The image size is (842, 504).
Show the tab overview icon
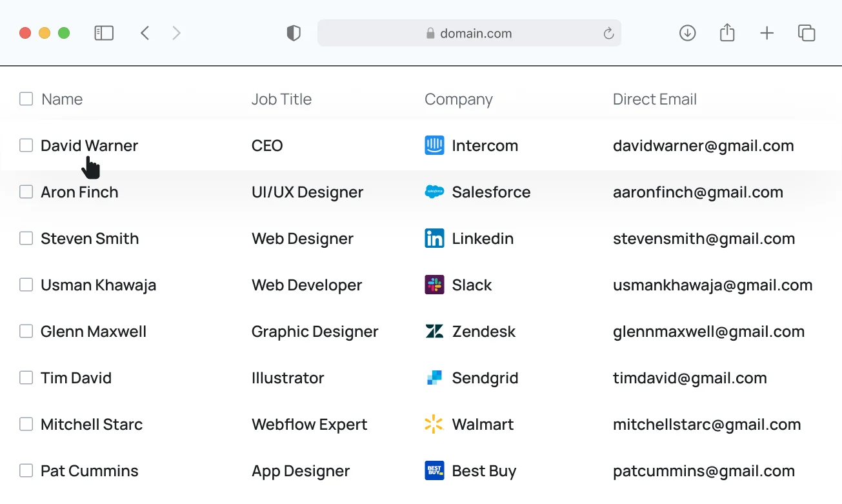(807, 33)
